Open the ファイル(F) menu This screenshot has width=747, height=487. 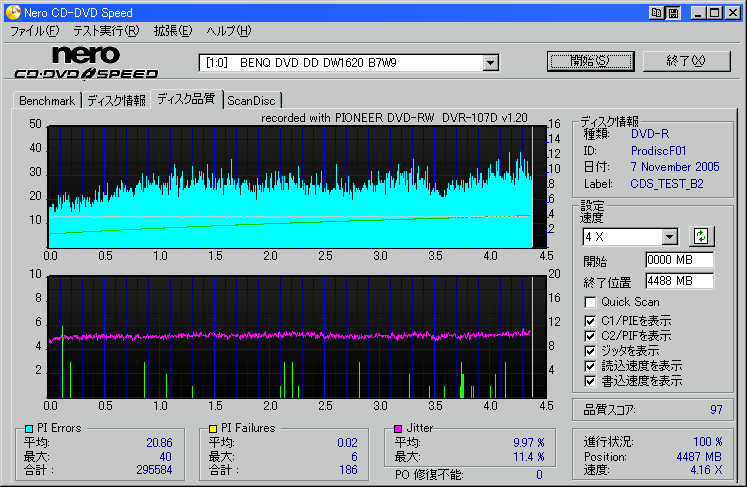pyautogui.click(x=34, y=31)
